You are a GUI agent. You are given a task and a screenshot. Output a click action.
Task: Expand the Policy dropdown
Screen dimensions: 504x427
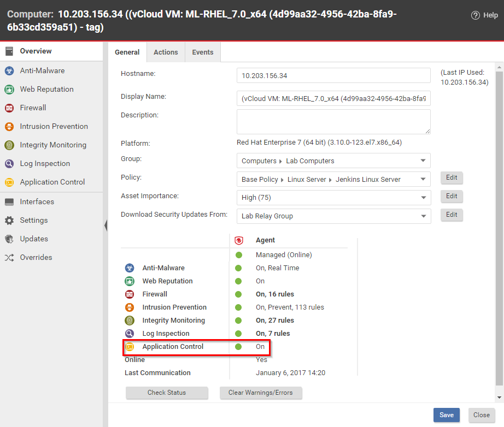pyautogui.click(x=333, y=179)
